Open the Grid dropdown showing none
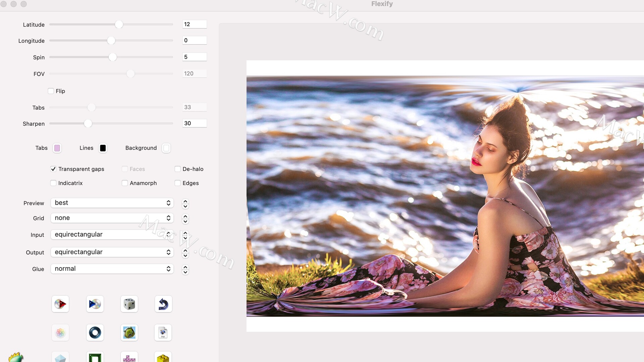 click(112, 218)
